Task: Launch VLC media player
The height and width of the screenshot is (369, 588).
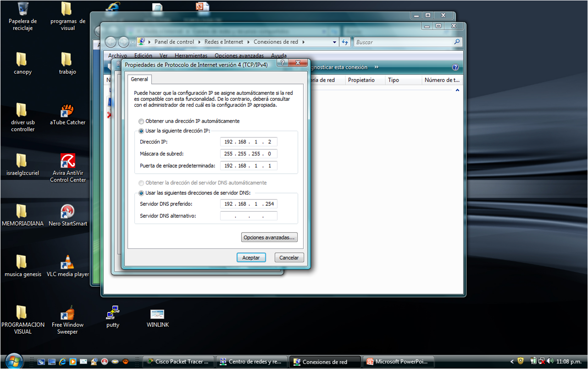Action: coord(67,263)
